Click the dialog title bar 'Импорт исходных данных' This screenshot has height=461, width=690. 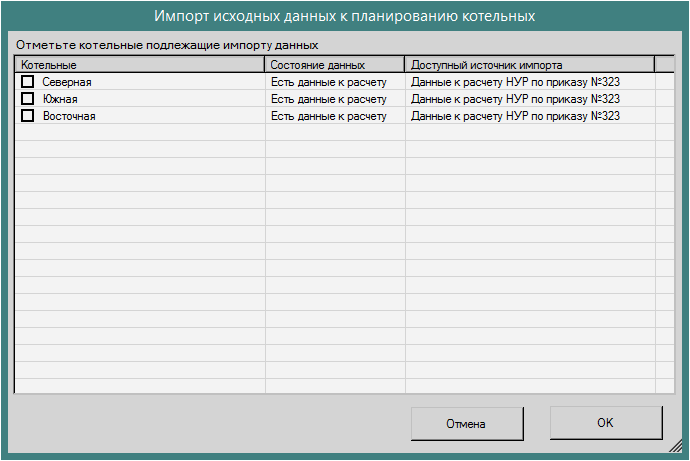[x=344, y=17]
